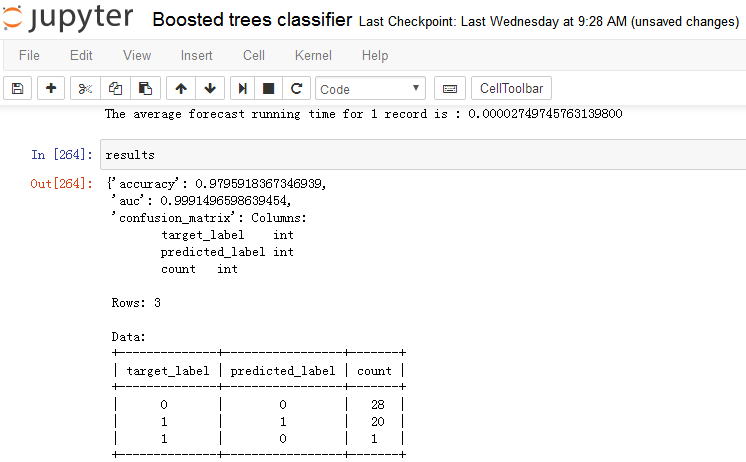Open the command palette keyboard icon
This screenshot has height=462, width=746.
click(450, 89)
